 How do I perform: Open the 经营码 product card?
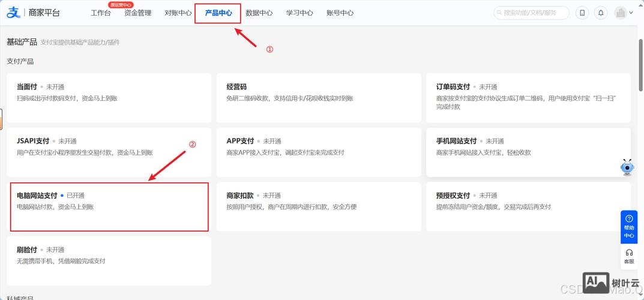[x=319, y=98]
